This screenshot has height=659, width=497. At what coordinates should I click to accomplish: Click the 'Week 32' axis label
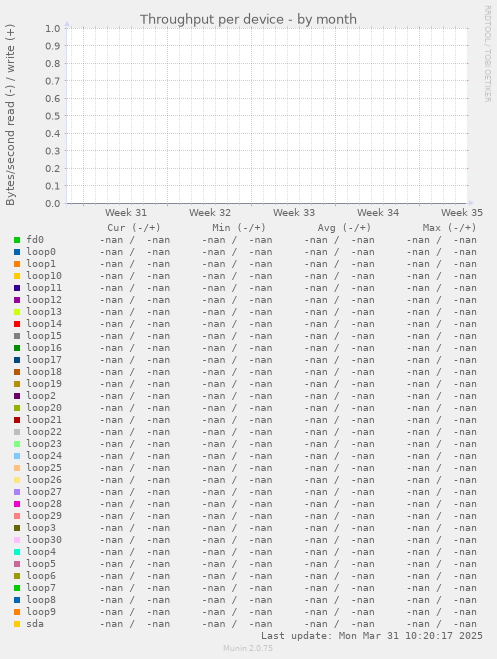(210, 213)
